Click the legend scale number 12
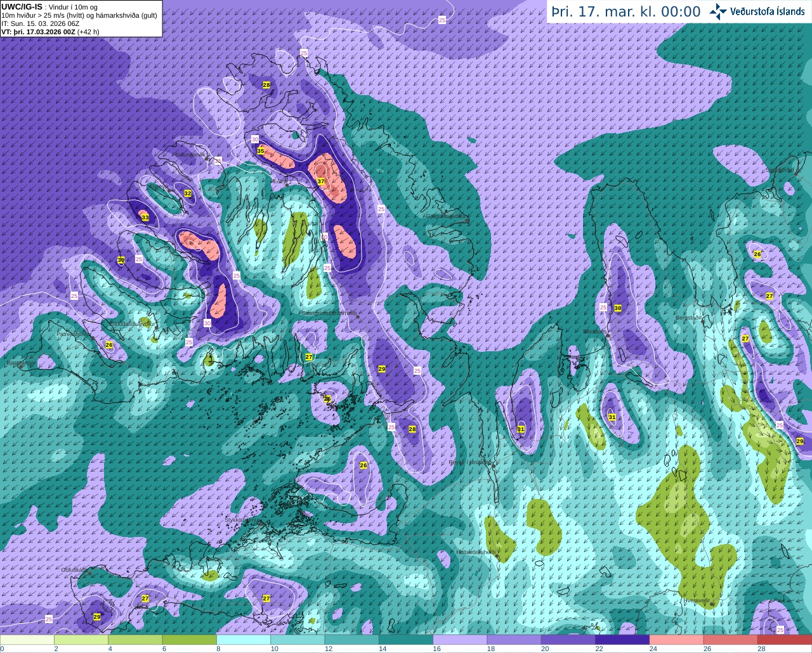Screen dimensions: 812x653 [x=328, y=649]
